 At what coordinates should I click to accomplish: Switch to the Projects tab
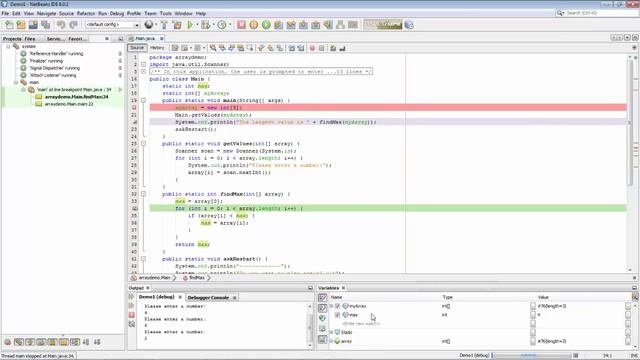click(x=12, y=39)
